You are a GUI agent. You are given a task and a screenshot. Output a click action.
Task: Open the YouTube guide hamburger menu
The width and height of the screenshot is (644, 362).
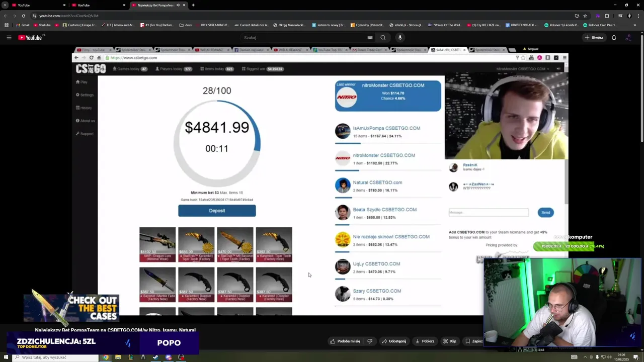(x=9, y=37)
